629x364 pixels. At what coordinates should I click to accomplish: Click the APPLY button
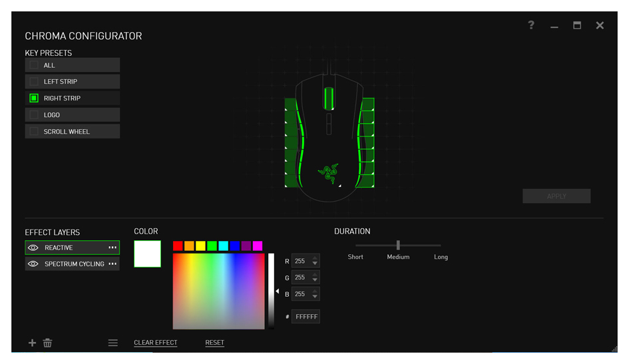[x=556, y=196]
